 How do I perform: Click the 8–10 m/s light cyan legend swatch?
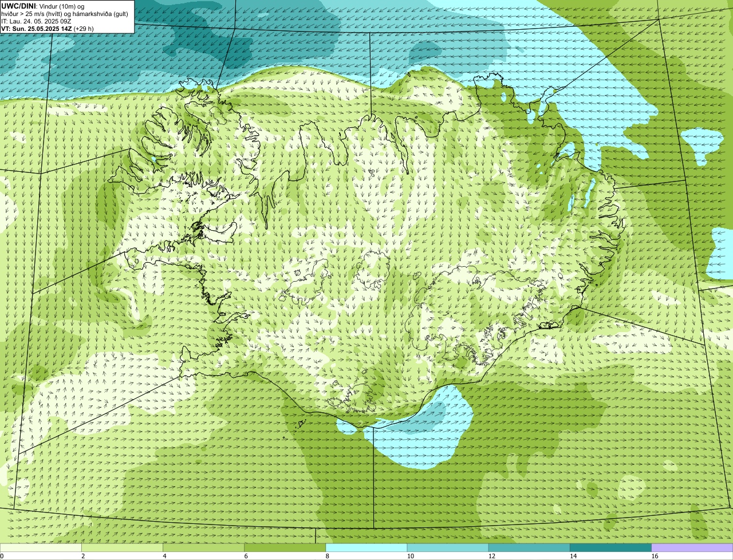[366, 547]
